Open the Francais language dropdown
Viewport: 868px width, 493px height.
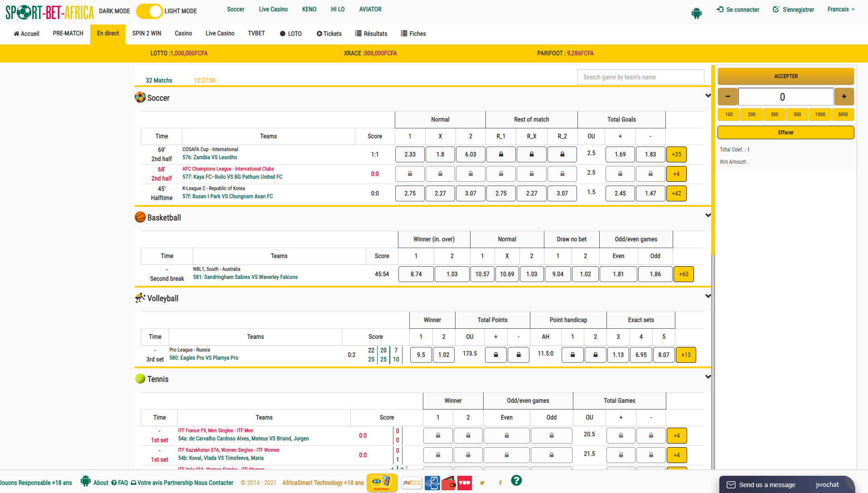841,10
